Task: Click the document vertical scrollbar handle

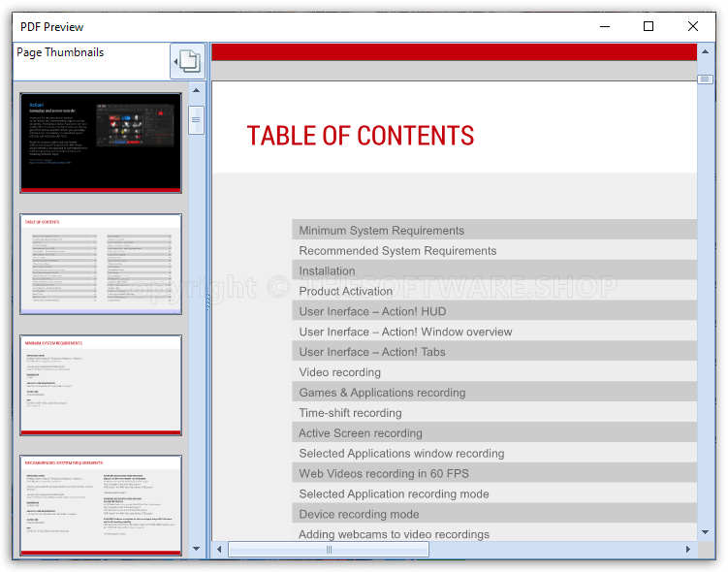Action: click(706, 79)
